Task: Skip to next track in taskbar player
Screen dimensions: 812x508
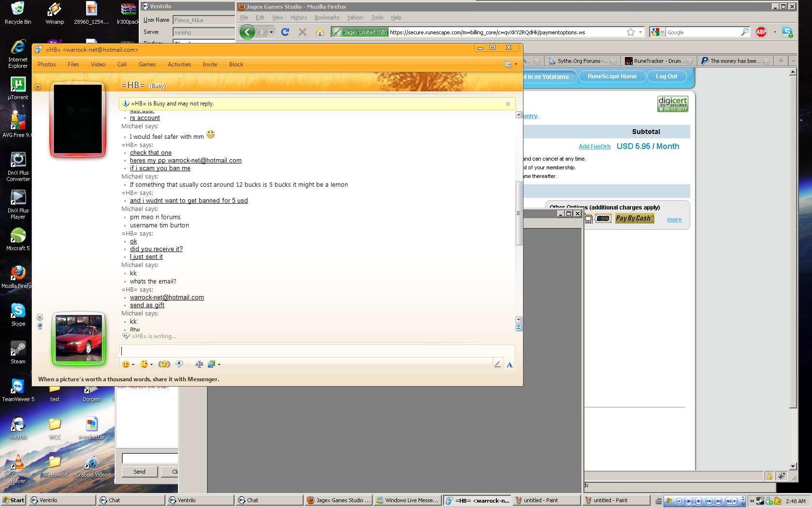Action: pos(718,501)
